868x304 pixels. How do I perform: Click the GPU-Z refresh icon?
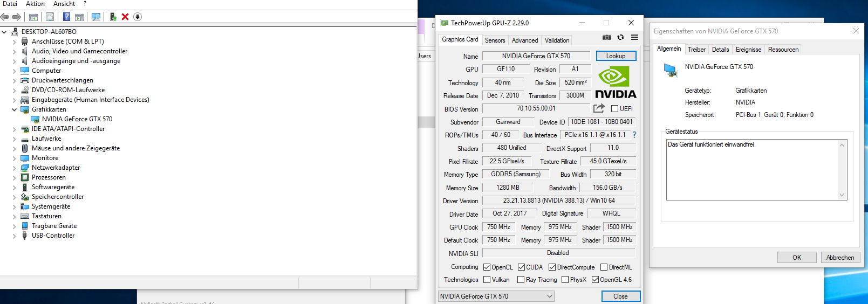pyautogui.click(x=621, y=37)
